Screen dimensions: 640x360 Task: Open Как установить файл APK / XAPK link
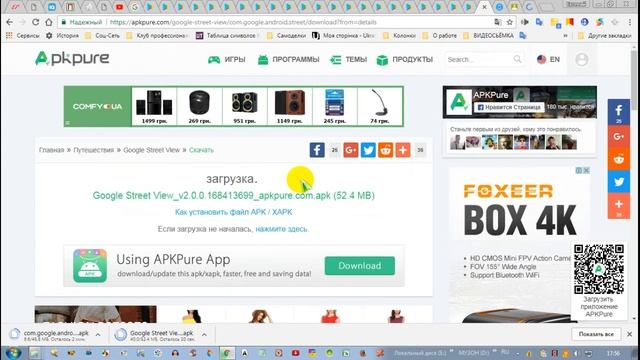pos(233,212)
